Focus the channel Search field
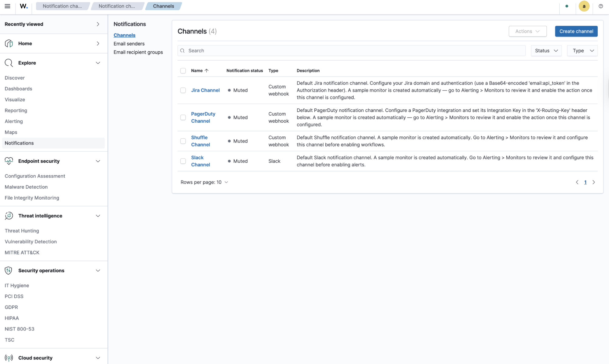609x364 pixels. pos(352,51)
